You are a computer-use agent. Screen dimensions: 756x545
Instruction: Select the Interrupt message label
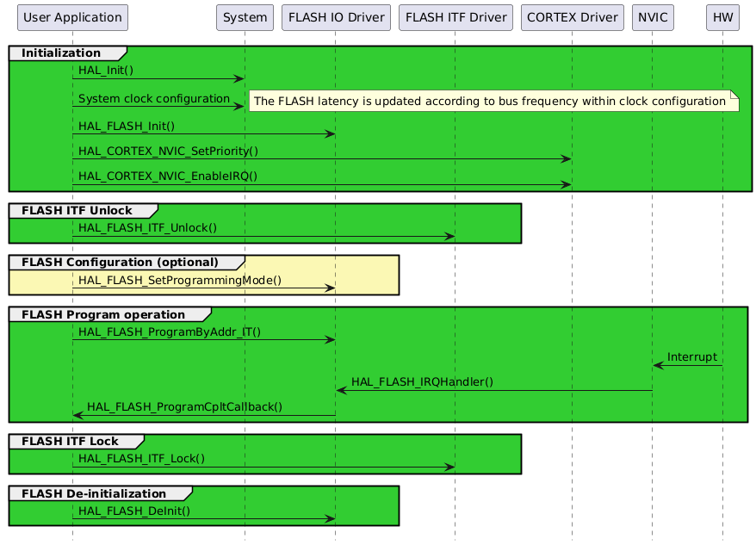tap(692, 357)
